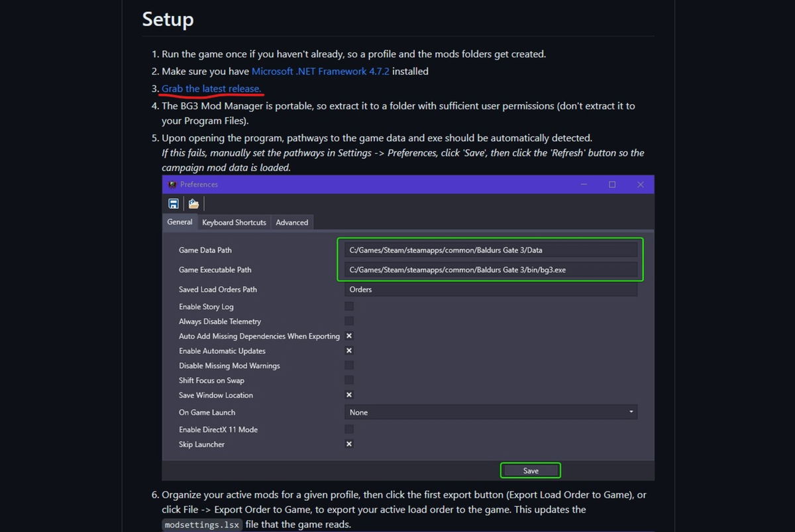Viewport: 795px width, 532px height.
Task: Click the green-highlighted Save button
Action: 530,470
